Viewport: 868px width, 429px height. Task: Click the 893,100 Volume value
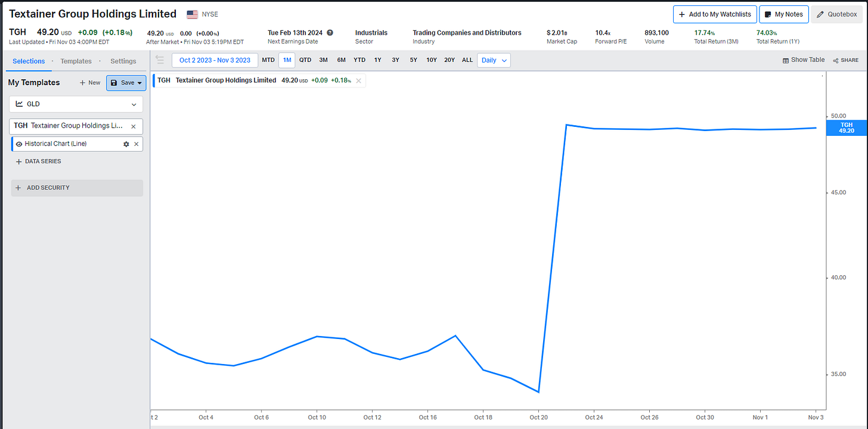tap(656, 33)
